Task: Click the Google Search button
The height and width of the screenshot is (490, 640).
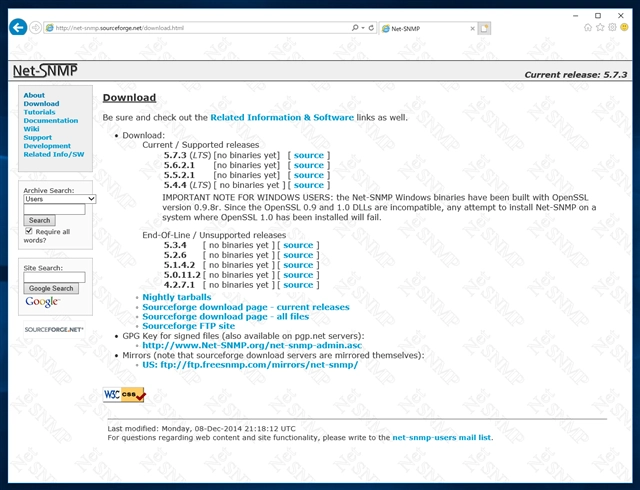Action: 51,288
